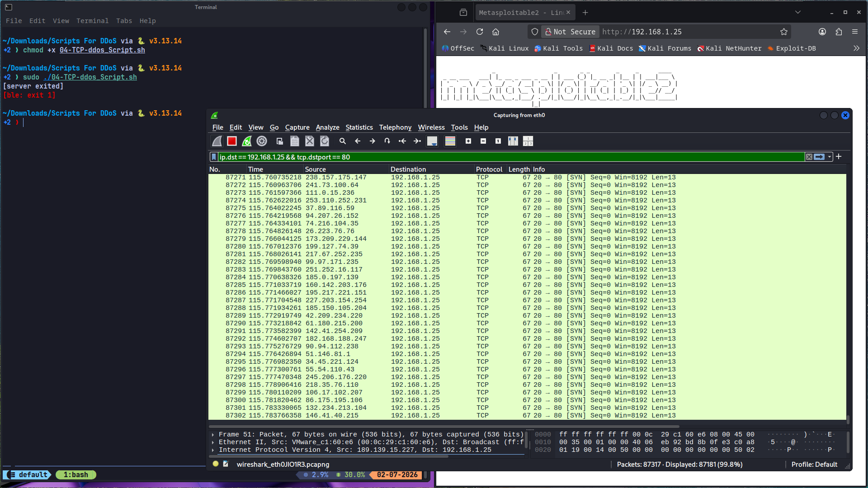Select packet from source 185.0.197.139
The width and height of the screenshot is (868, 488).
(527, 277)
